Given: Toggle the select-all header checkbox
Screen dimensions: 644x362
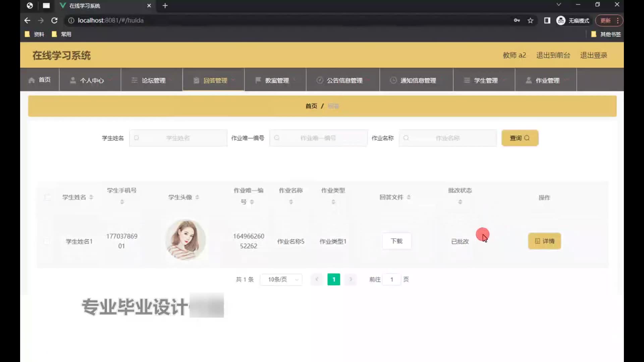Looking at the screenshot, I should coord(47,197).
